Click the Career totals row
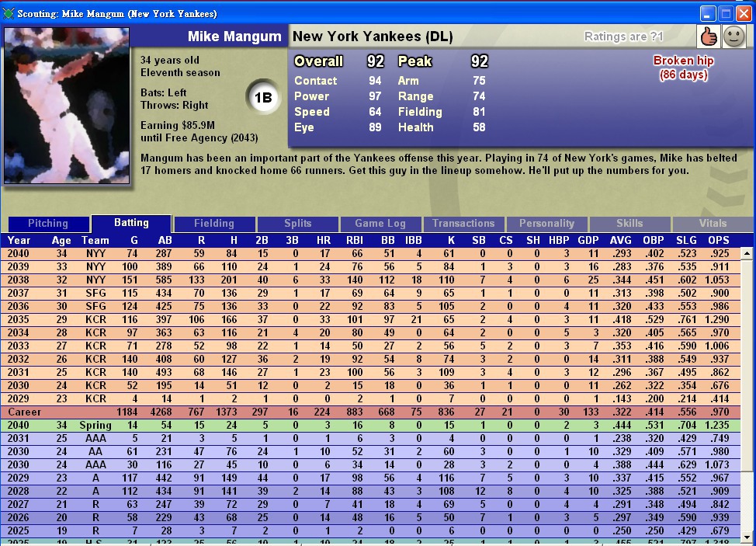 (370, 412)
